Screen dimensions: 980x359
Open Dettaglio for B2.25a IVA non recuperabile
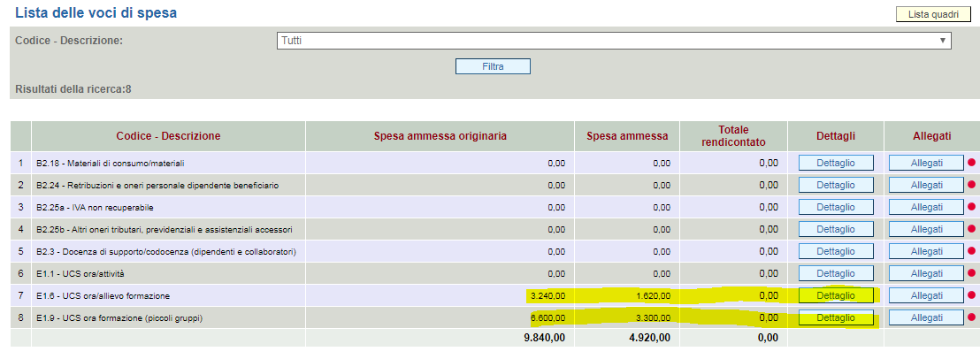[836, 207]
